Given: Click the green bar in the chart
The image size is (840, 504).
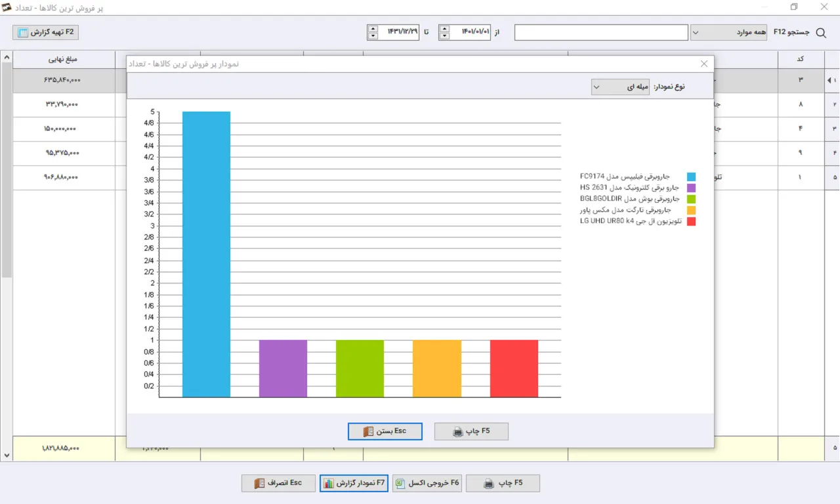Looking at the screenshot, I should pyautogui.click(x=360, y=368).
